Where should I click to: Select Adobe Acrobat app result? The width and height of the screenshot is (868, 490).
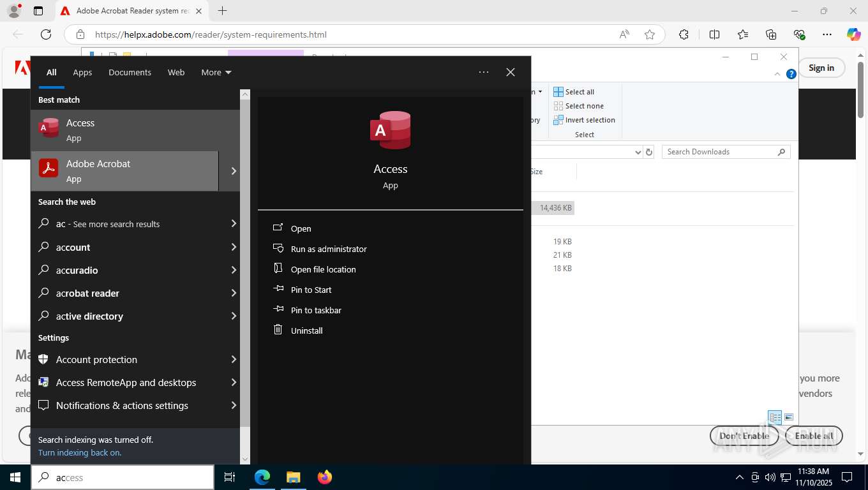[124, 171]
